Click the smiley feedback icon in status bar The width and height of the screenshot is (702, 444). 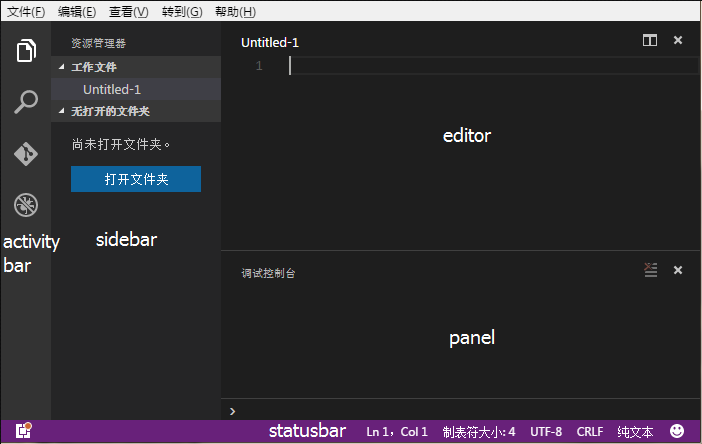tap(677, 431)
